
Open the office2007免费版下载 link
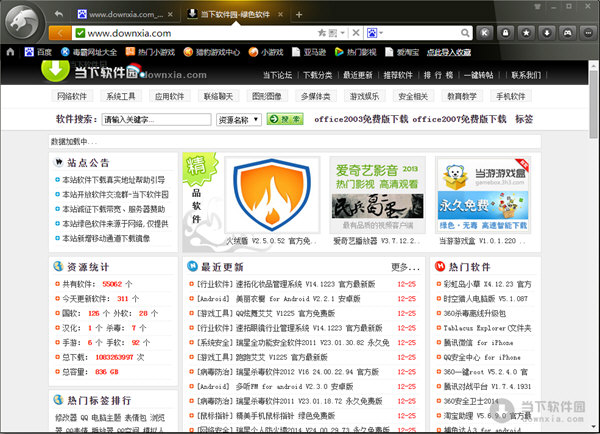pos(459,119)
